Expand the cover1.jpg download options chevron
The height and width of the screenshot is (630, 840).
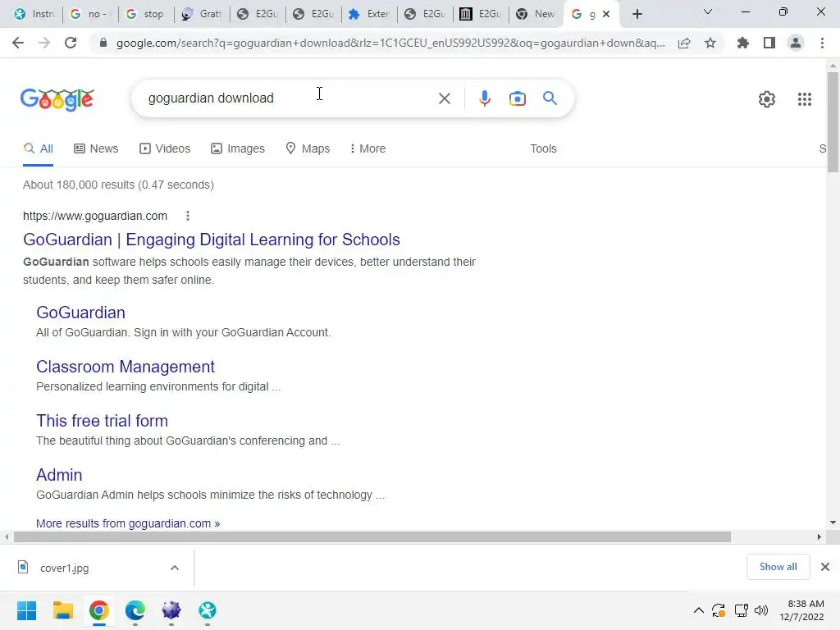[175, 568]
